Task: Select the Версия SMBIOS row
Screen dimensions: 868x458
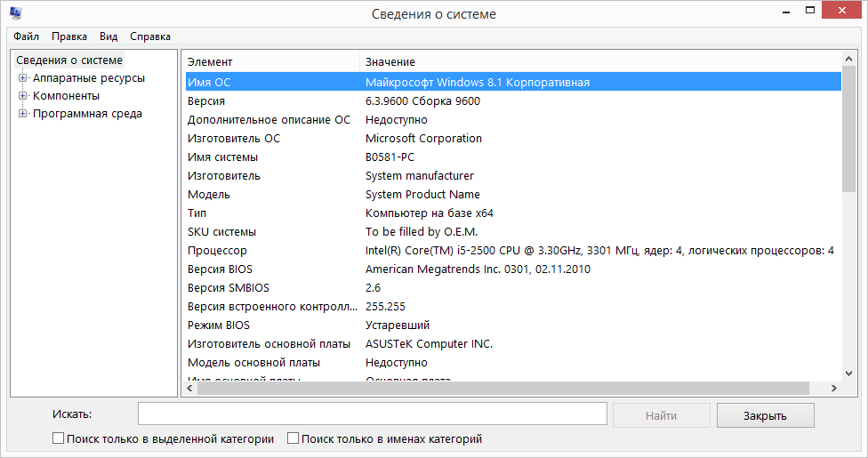Action: [x=513, y=288]
